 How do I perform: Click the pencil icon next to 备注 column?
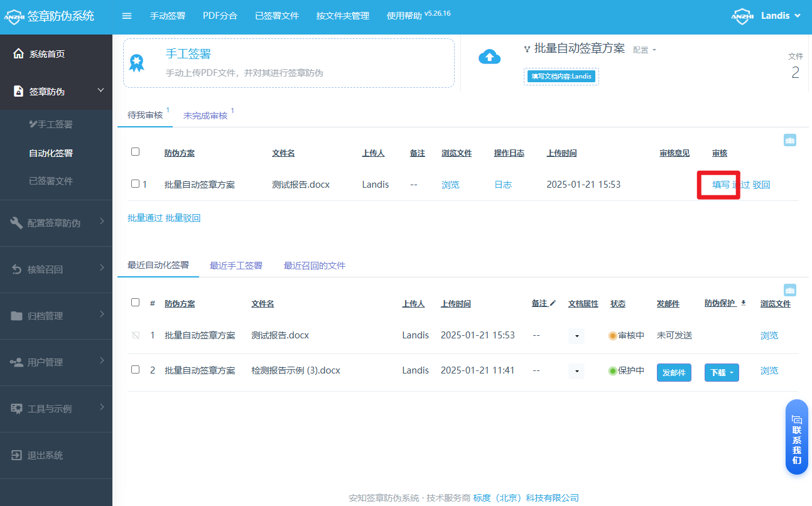click(553, 303)
